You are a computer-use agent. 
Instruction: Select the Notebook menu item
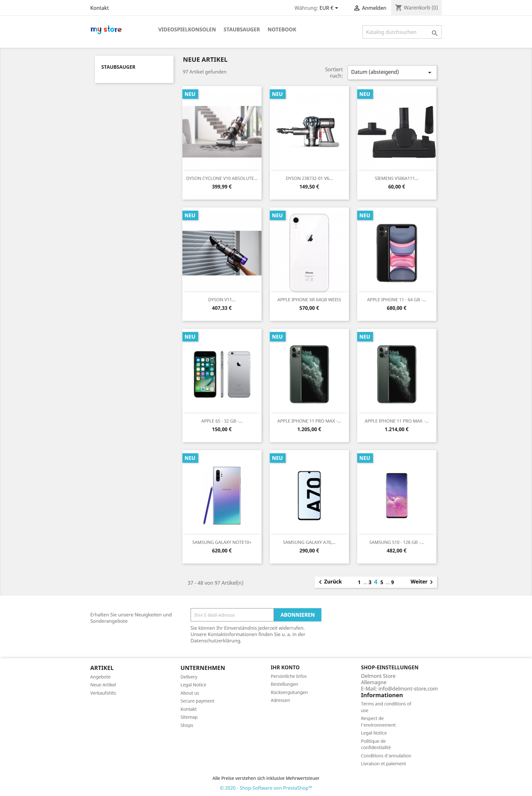pos(282,29)
